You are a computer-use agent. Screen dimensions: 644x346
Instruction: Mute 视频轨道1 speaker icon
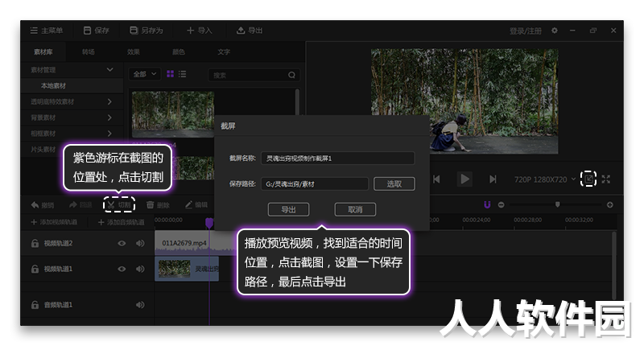(x=140, y=270)
